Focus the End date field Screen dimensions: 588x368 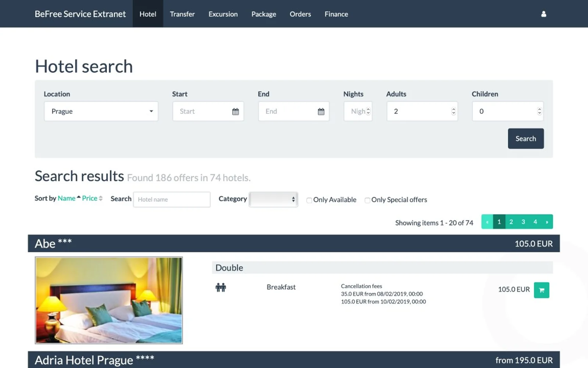tap(294, 111)
